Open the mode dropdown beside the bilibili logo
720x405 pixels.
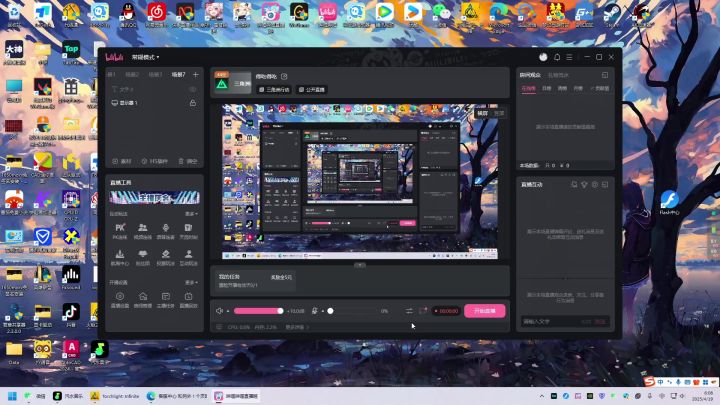(x=145, y=57)
